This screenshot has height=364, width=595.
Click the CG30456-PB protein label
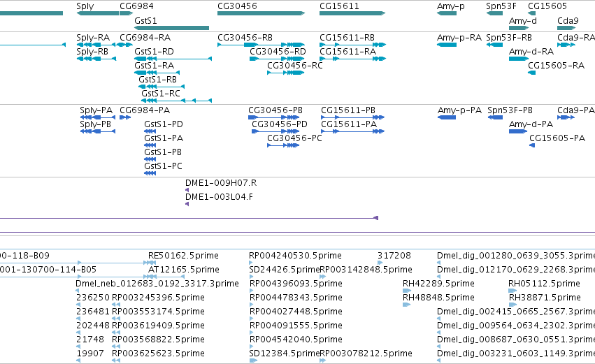(x=275, y=110)
